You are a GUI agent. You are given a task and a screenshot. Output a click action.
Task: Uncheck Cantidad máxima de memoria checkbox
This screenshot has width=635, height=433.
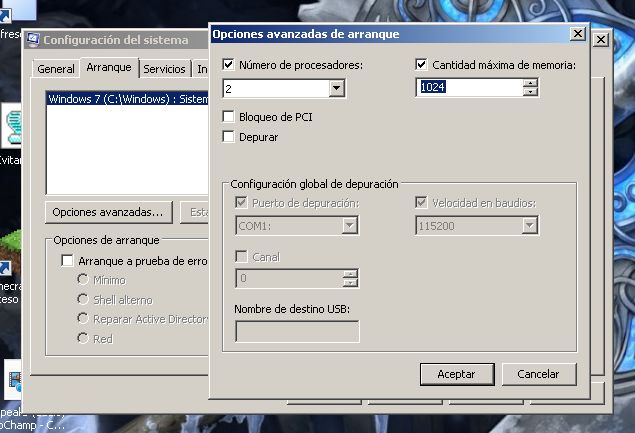pos(421,64)
